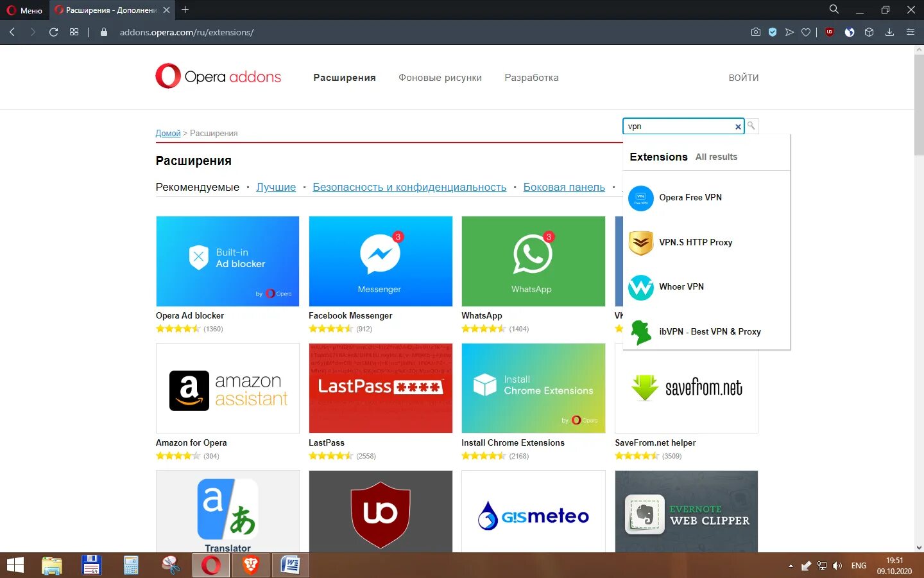Select the Рекомендуемые category

[x=198, y=187]
